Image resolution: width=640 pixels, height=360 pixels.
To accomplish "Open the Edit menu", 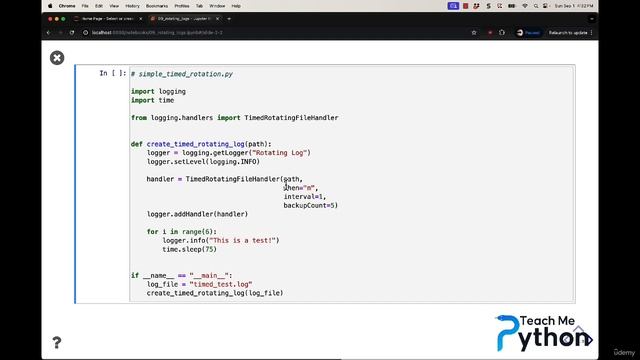I will [99, 6].
